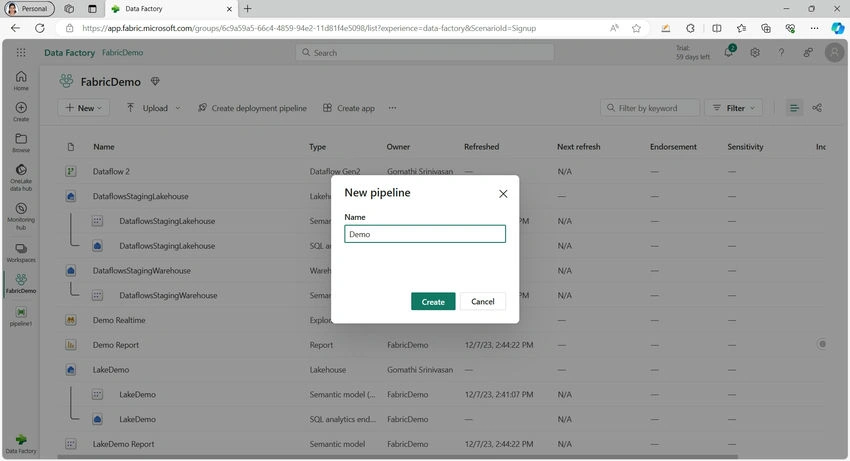Click the notifications bell icon
Screen dimensions: 850x461
click(729, 52)
